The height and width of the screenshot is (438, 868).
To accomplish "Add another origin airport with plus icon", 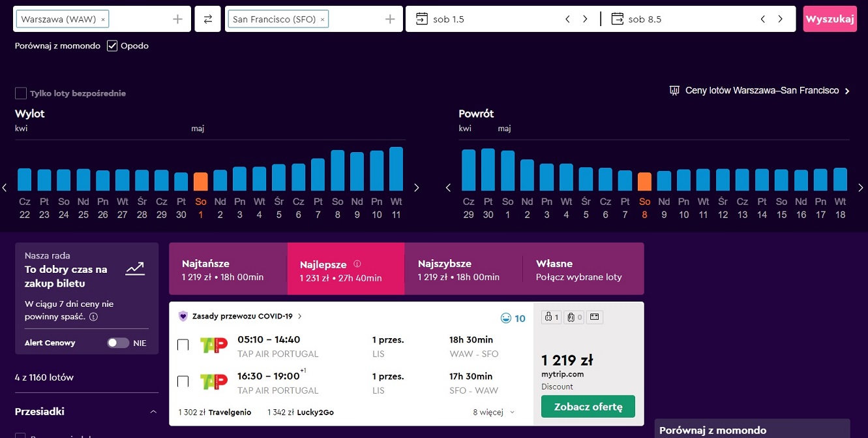I will click(x=177, y=20).
